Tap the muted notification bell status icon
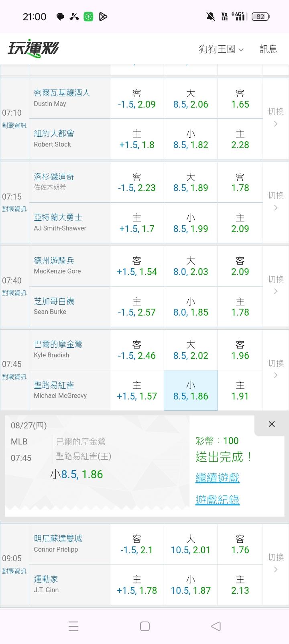Viewport: 289px width, 644px height. click(210, 16)
